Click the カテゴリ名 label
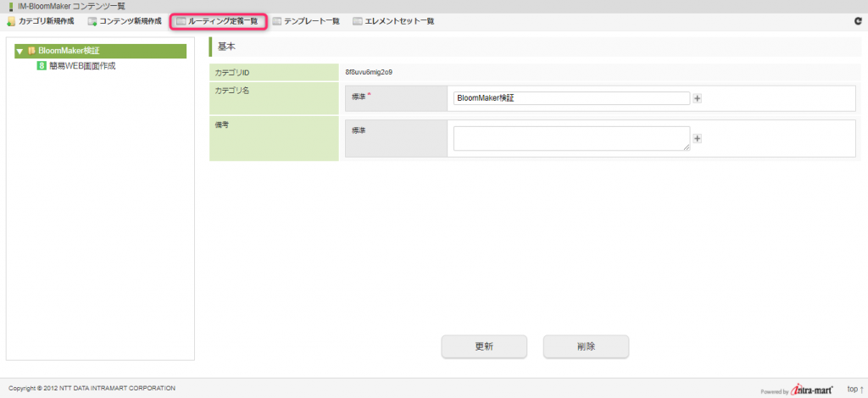 pos(232,91)
